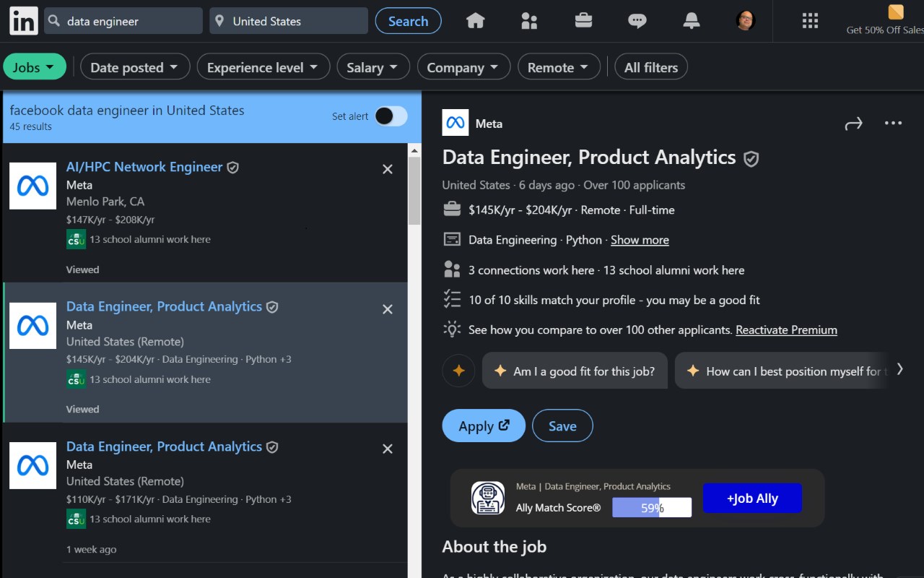Click 'facebook data engineer in United States' heading
The image size is (924, 578).
(x=127, y=111)
